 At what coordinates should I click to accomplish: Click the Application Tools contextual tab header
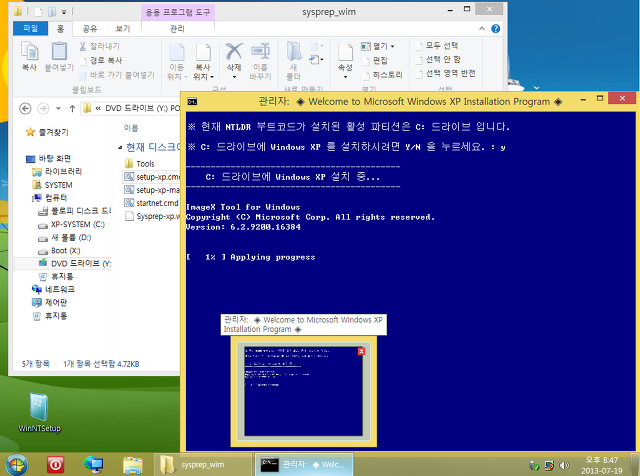point(178,12)
